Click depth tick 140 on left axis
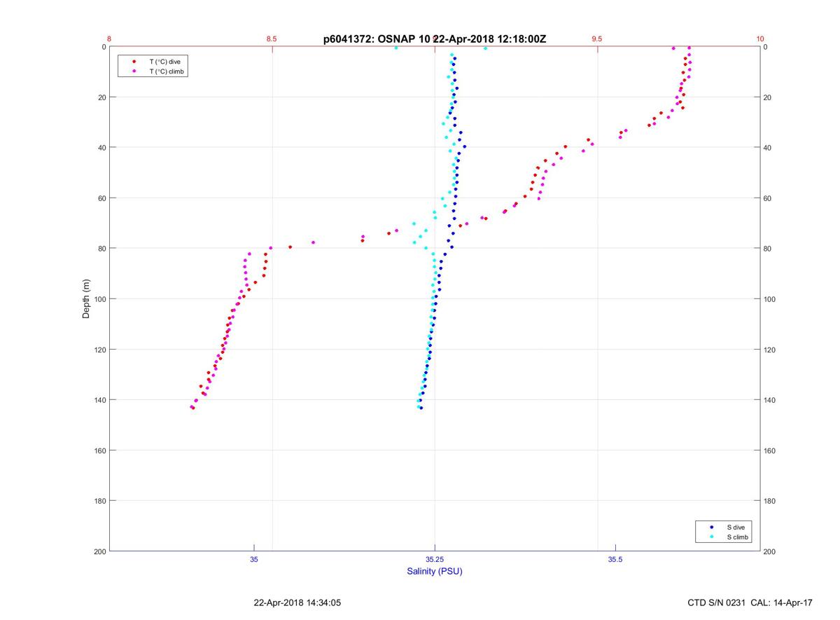 [x=99, y=400]
